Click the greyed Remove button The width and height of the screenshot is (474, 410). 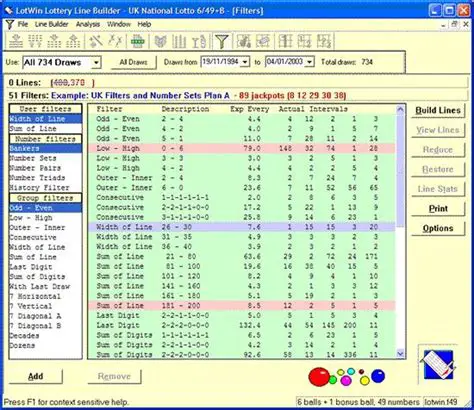[x=114, y=376]
